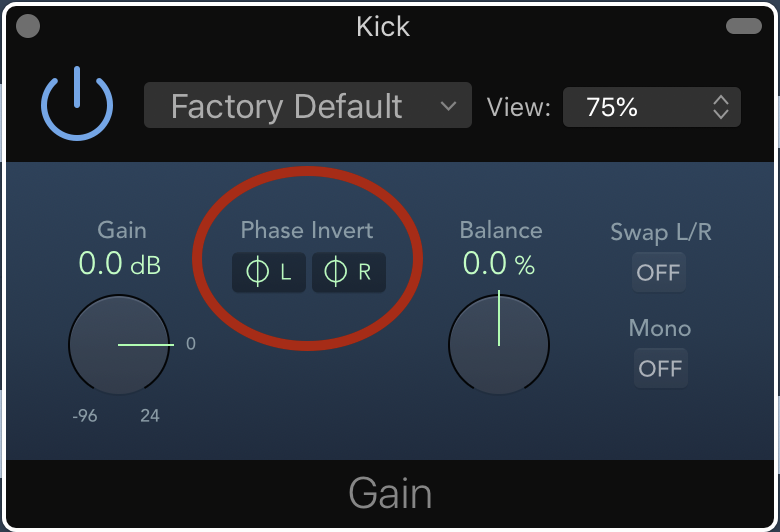This screenshot has width=780, height=532.
Task: Select the 0.0 dB gain value field
Action: point(119,264)
